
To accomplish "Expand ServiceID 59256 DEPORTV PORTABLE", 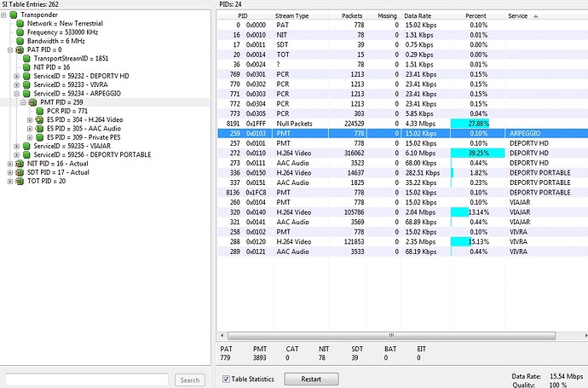I will (x=16, y=155).
